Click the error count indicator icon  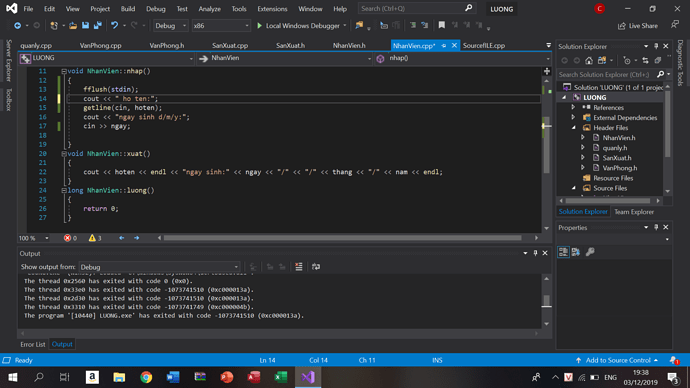point(67,238)
